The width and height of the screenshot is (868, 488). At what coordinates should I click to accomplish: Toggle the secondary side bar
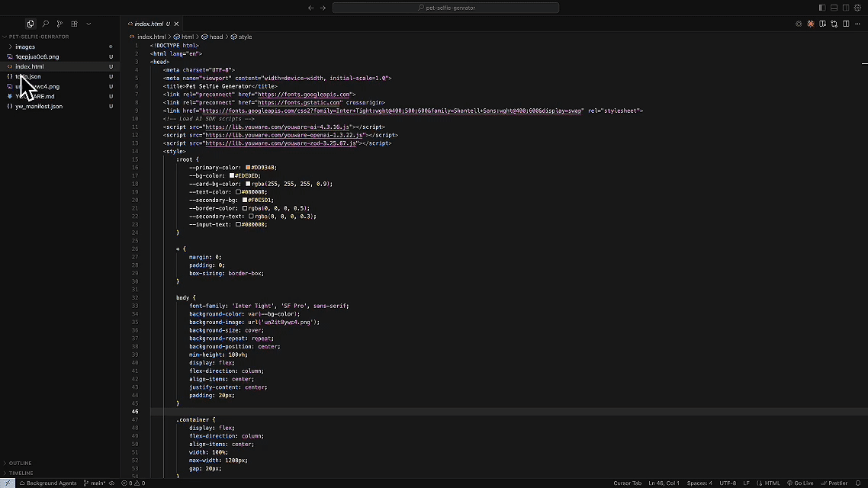845,7
